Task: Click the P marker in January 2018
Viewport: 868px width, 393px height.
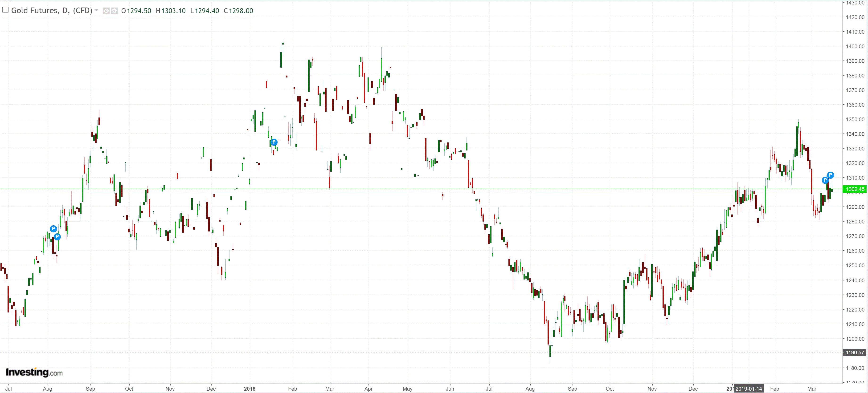Action: [274, 142]
